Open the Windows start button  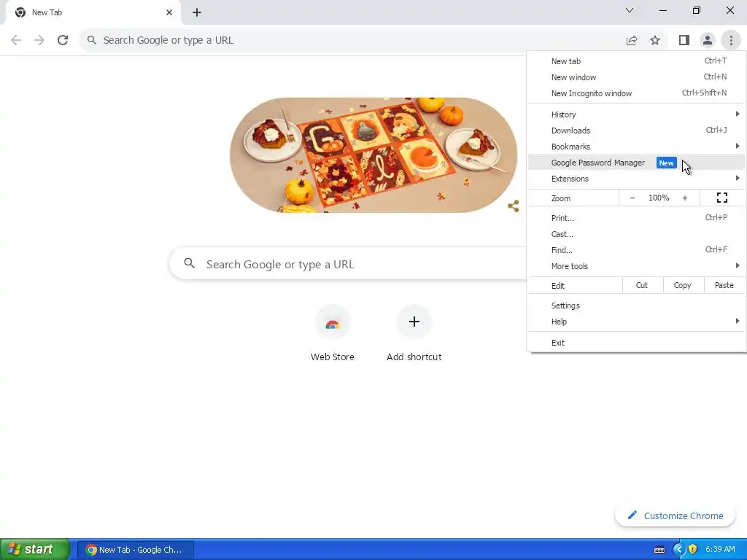35,550
